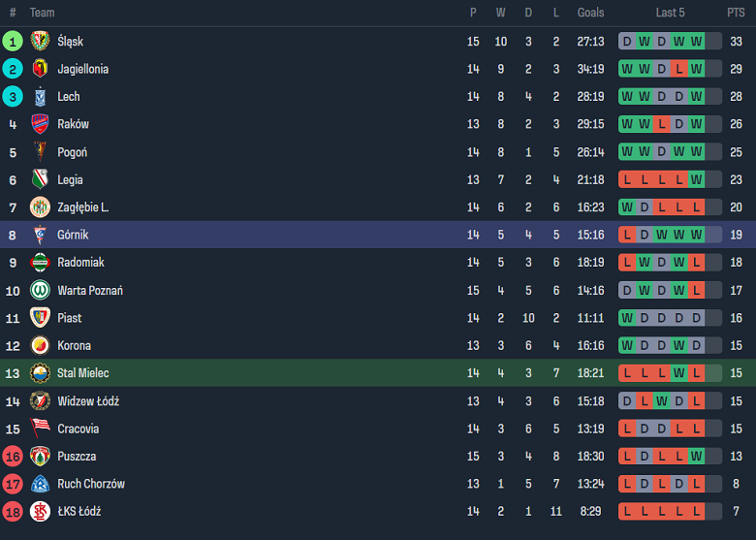The width and height of the screenshot is (756, 540).
Task: Click the Śląsk team crest icon
Action: (x=40, y=42)
